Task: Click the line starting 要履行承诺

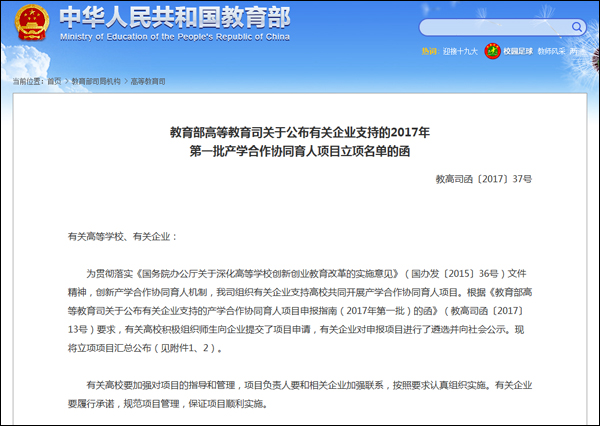Action: click(168, 403)
